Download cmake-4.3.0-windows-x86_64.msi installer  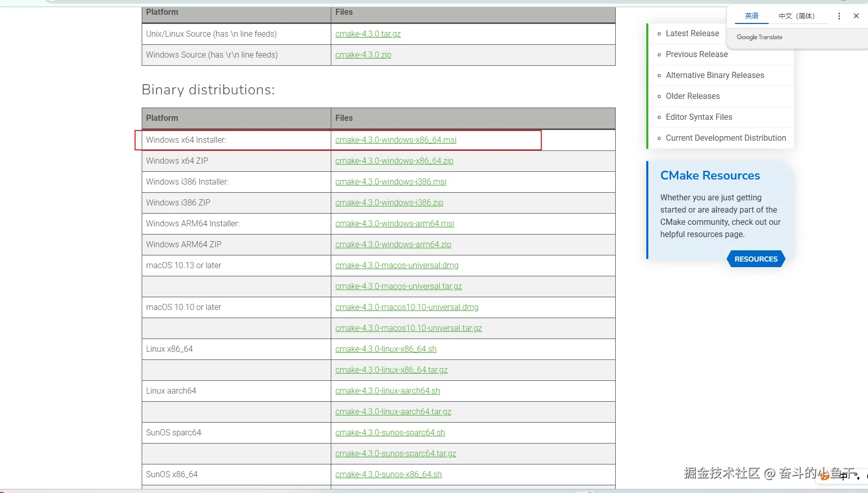396,140
